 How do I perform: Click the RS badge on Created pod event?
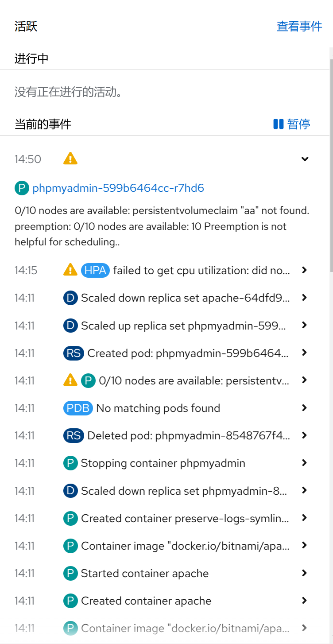pyautogui.click(x=74, y=353)
